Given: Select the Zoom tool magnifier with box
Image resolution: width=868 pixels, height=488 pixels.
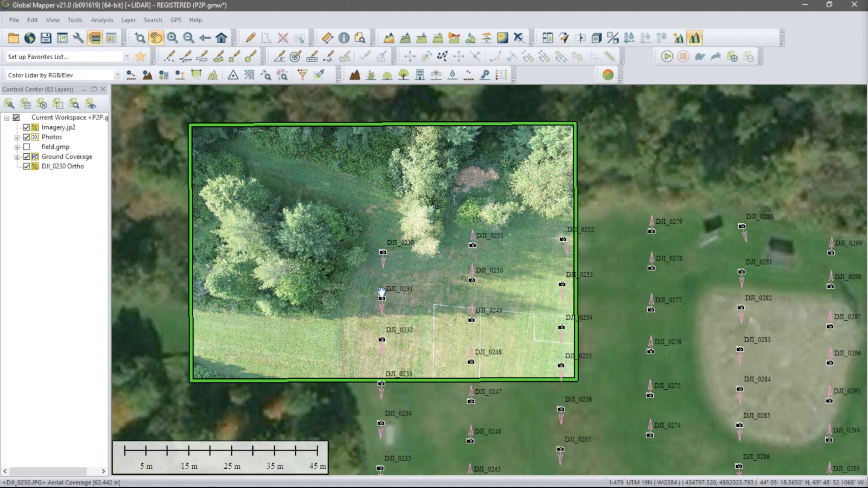Looking at the screenshot, I should tap(140, 38).
